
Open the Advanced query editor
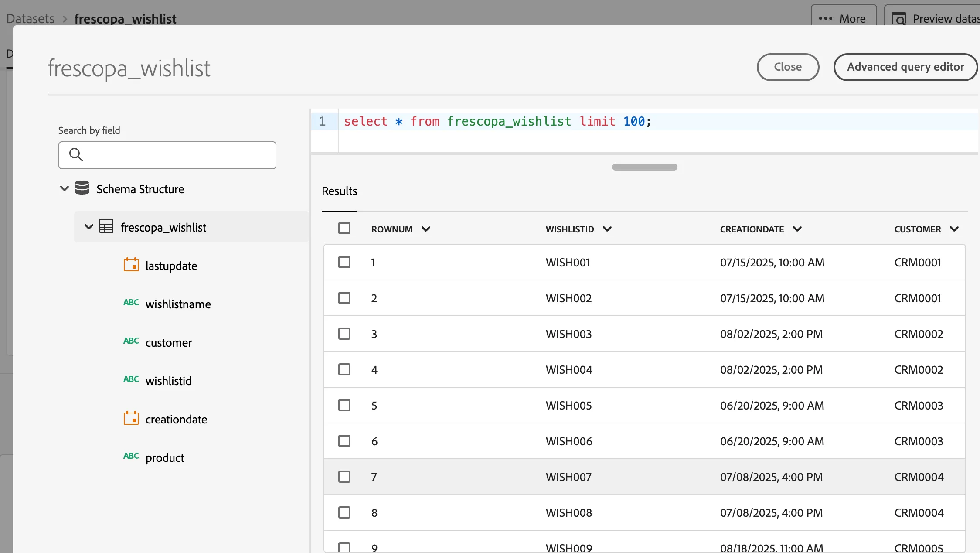pyautogui.click(x=905, y=67)
